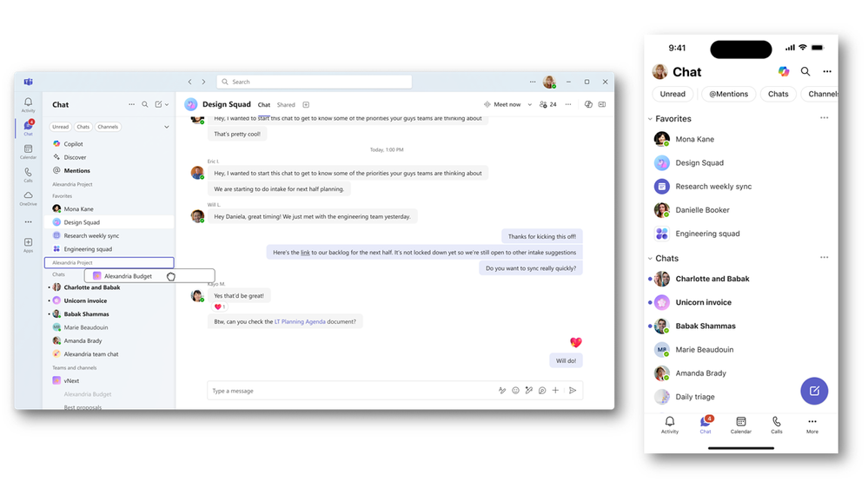Click the new chat compose icon in the desktop Chat header
The image size is (868, 488).
coord(159,104)
